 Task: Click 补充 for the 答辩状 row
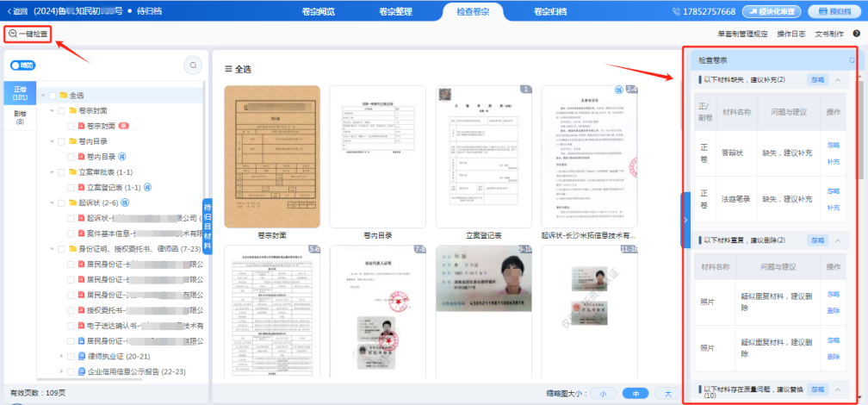pyautogui.click(x=833, y=161)
